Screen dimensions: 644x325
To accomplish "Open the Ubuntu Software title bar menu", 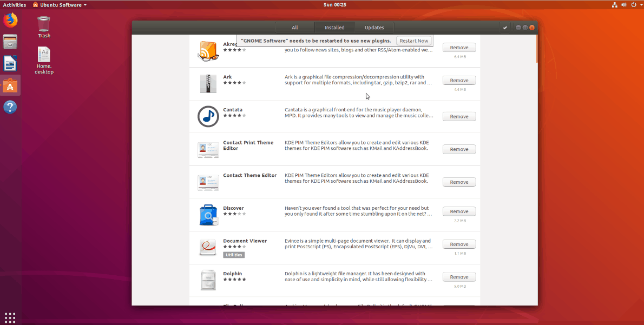I will pyautogui.click(x=60, y=4).
